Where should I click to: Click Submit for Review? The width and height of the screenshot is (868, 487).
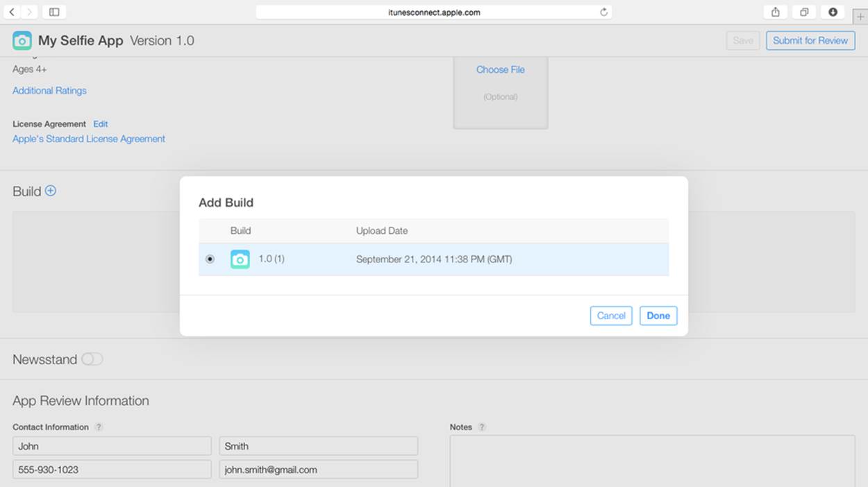point(810,40)
